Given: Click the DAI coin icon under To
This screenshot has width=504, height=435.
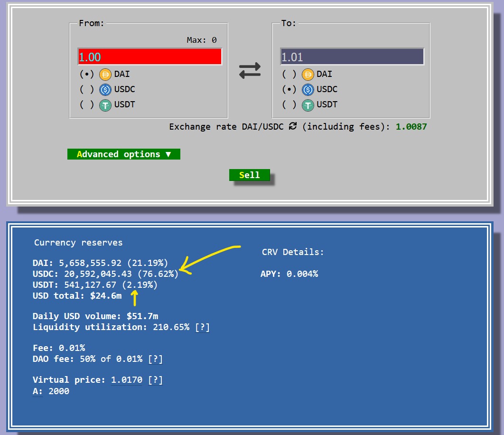Looking at the screenshot, I should [308, 75].
